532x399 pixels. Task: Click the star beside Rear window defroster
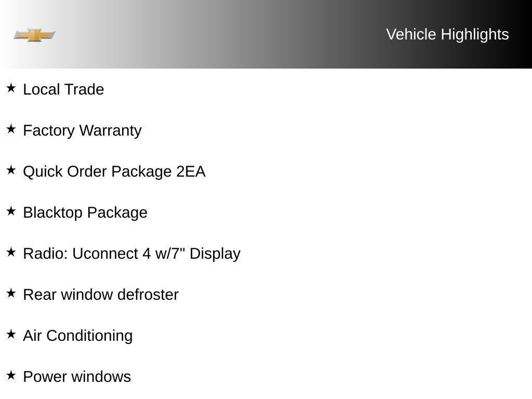(x=11, y=293)
